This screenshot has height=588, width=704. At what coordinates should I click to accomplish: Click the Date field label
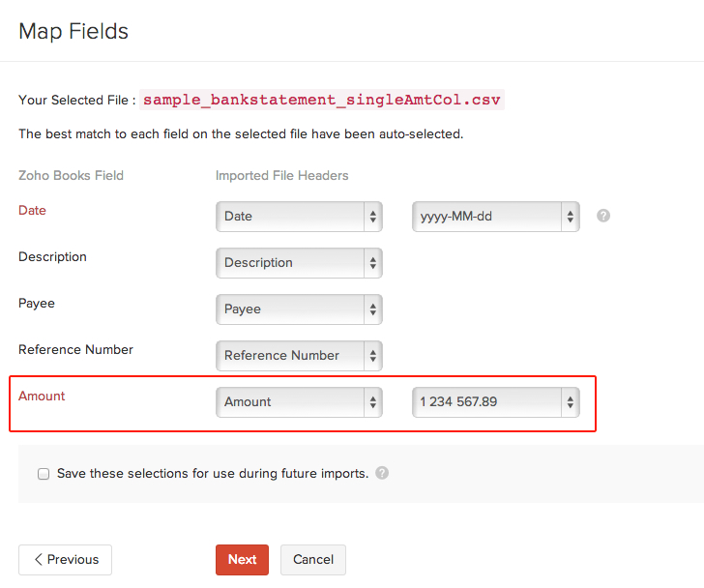point(32,210)
